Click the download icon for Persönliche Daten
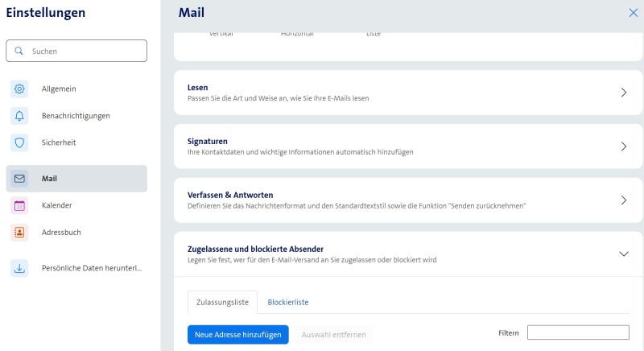Image resolution: width=644 pixels, height=351 pixels. click(x=20, y=268)
